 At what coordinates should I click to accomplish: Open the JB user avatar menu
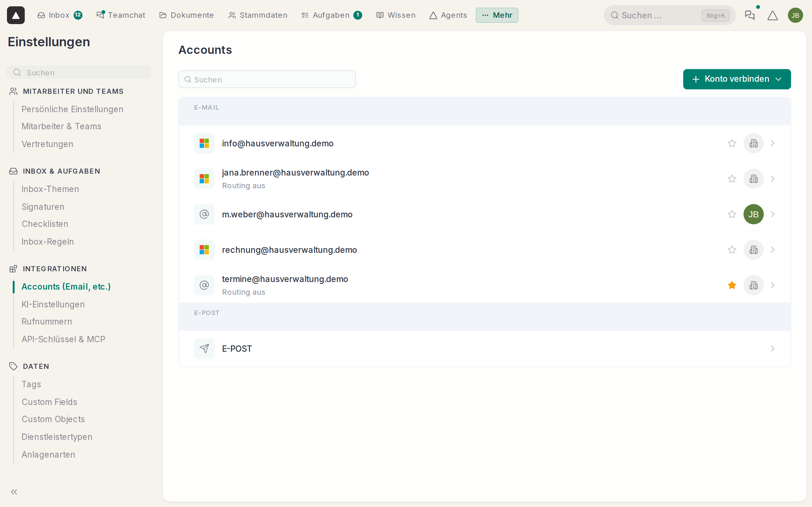[x=795, y=15]
